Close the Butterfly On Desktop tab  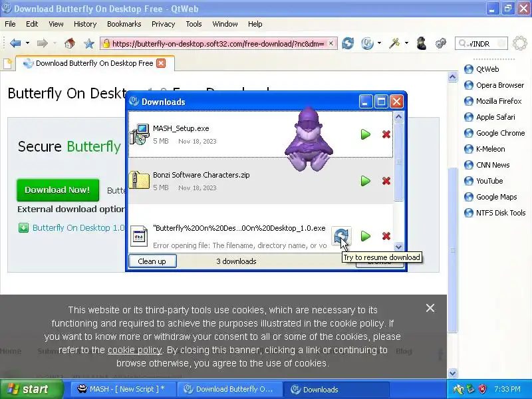point(161,63)
